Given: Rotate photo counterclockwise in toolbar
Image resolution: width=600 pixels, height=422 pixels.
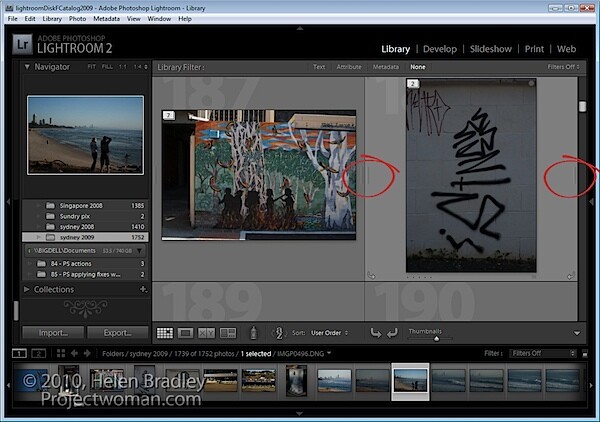Looking at the screenshot, I should click(x=376, y=333).
